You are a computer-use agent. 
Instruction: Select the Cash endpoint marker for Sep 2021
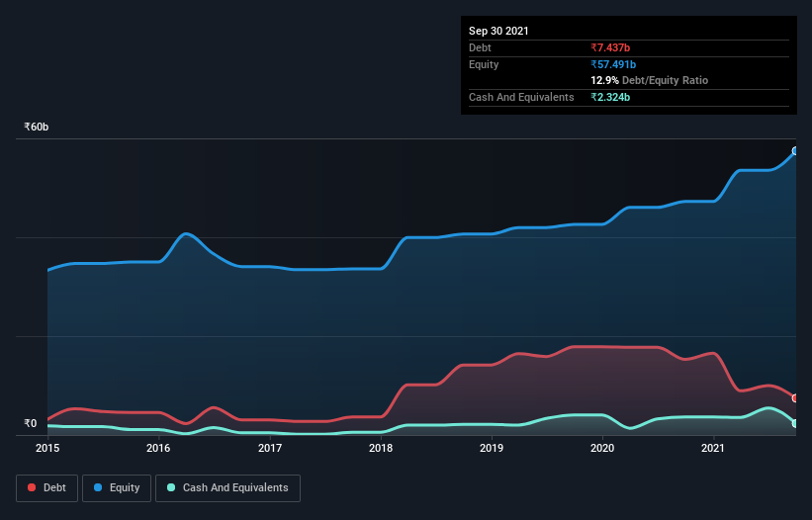click(795, 423)
